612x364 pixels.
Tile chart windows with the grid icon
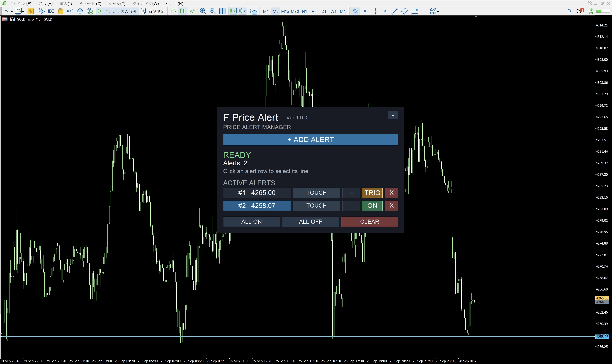(222, 11)
